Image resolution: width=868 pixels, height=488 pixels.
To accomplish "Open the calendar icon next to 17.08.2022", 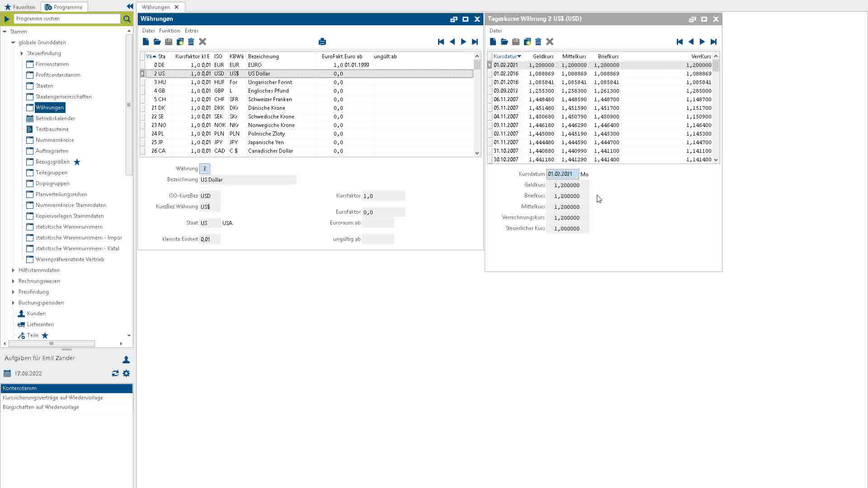I will tap(7, 373).
